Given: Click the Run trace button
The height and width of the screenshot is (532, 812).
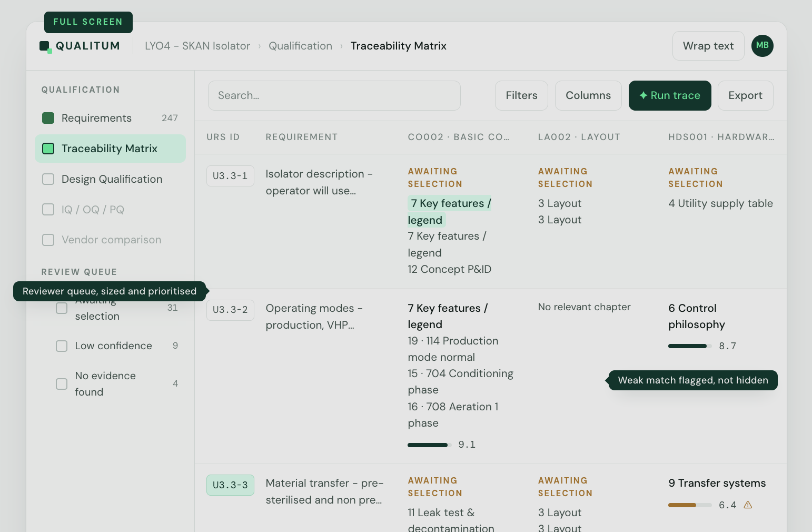Looking at the screenshot, I should tap(670, 95).
